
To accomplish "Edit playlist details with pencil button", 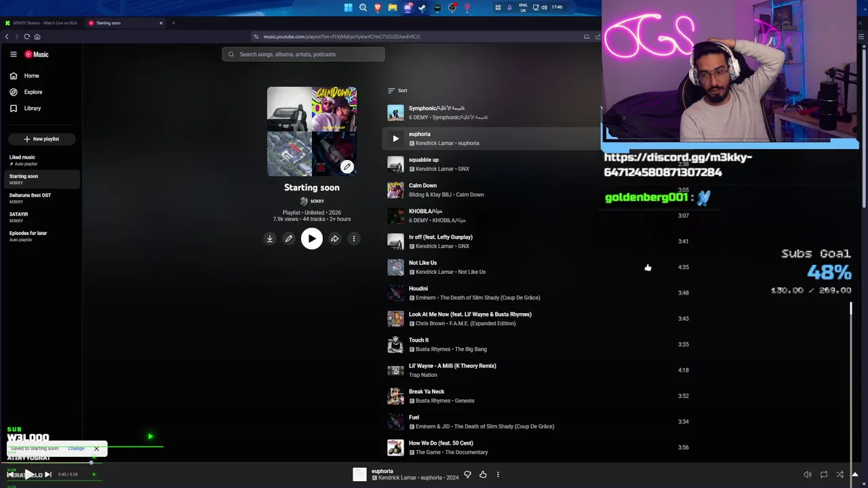I will pyautogui.click(x=289, y=239).
